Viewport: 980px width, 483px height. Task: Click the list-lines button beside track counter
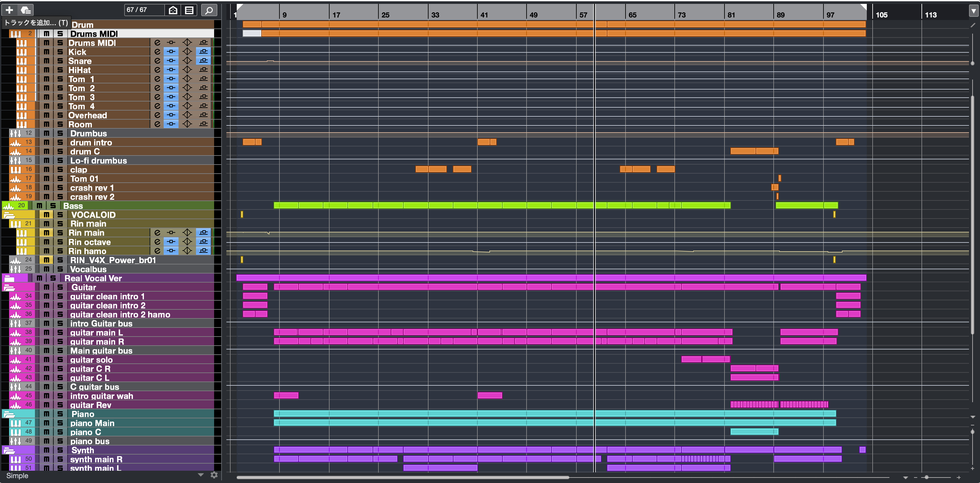click(189, 10)
